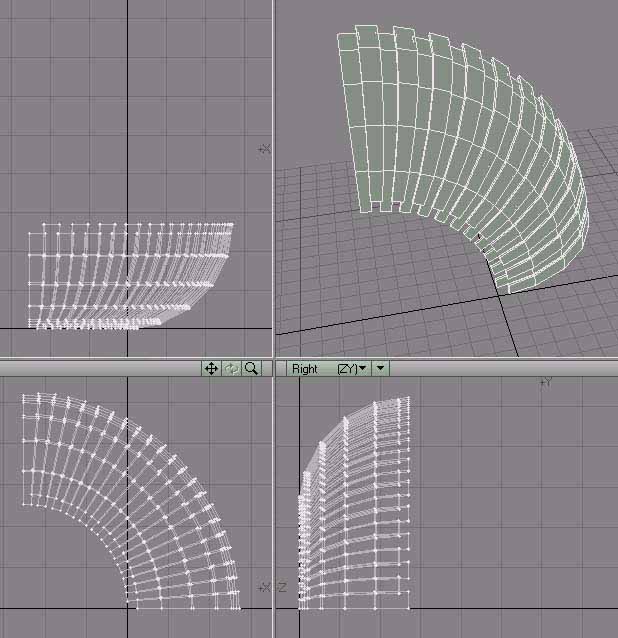The image size is (618, 638).
Task: Click the wireframe mesh in top-left viewport
Action: click(130, 275)
